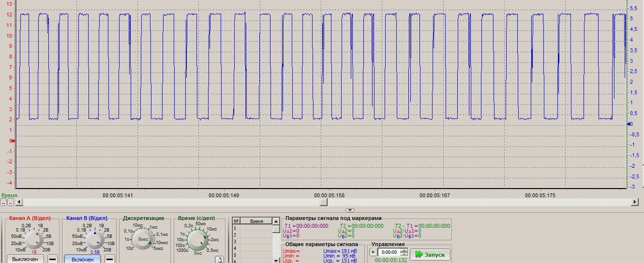Image resolution: width=644 pixels, height=263 pixels.
Task: Click the down arrow of the markers table scrollbar
Action: [x=276, y=260]
